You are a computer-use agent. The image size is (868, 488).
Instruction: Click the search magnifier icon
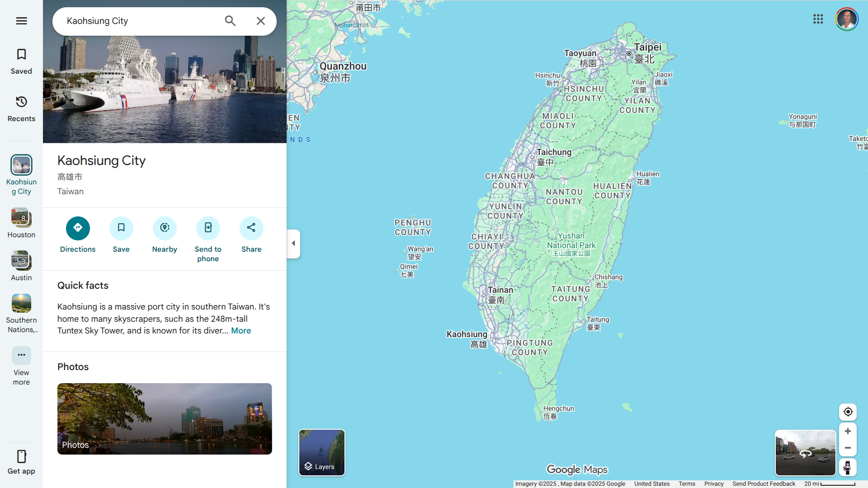[x=230, y=21]
